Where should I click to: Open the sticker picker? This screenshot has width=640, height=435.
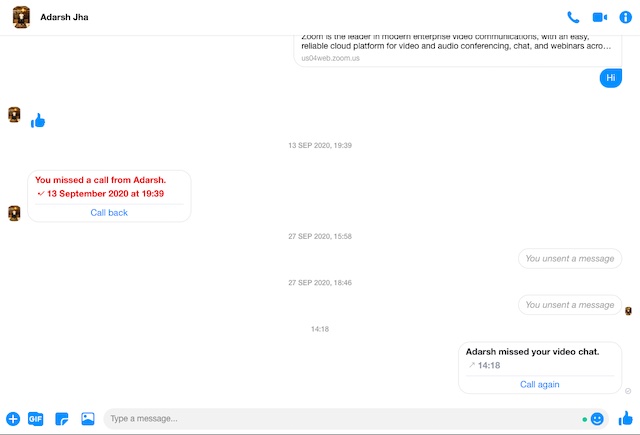click(x=62, y=419)
